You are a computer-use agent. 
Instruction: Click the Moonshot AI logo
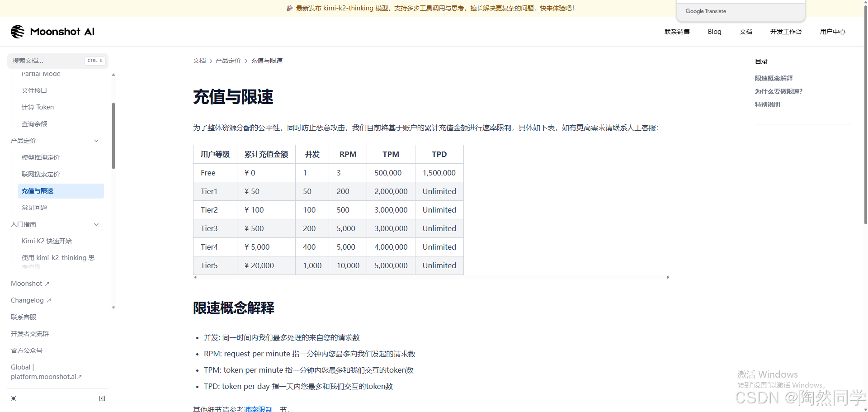coord(52,32)
